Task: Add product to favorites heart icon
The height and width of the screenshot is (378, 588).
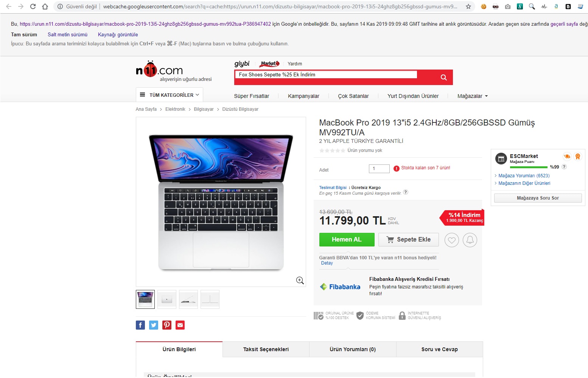Action: pos(452,240)
